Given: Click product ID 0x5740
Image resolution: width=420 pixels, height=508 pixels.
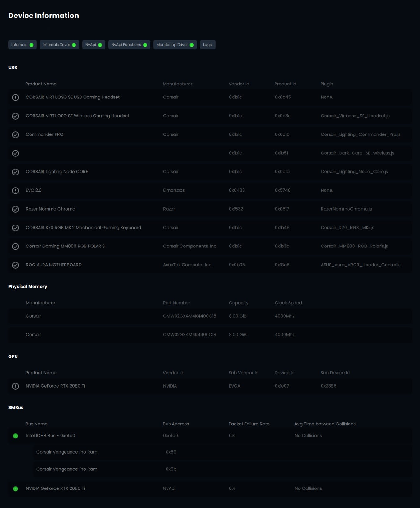Looking at the screenshot, I should point(283,190).
